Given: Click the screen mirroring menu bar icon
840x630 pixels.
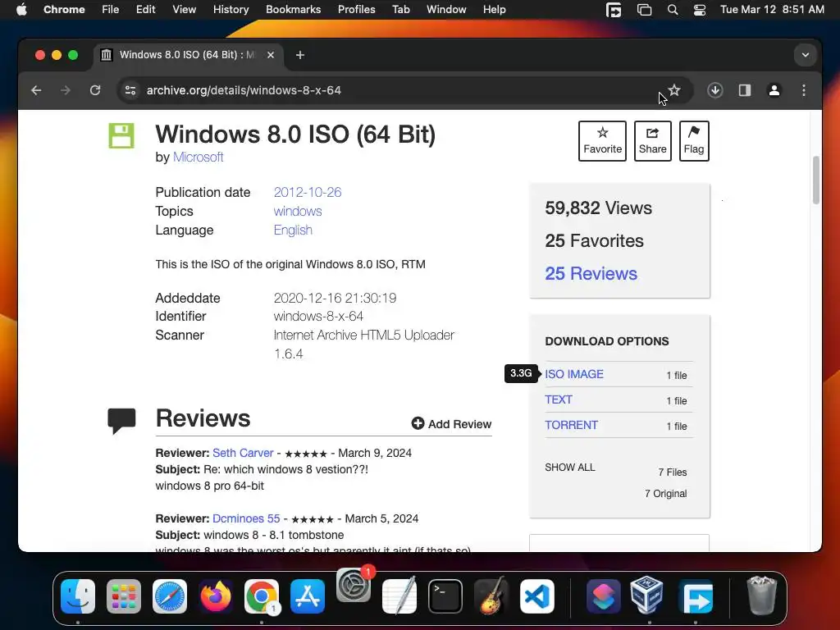Looking at the screenshot, I should tap(644, 10).
